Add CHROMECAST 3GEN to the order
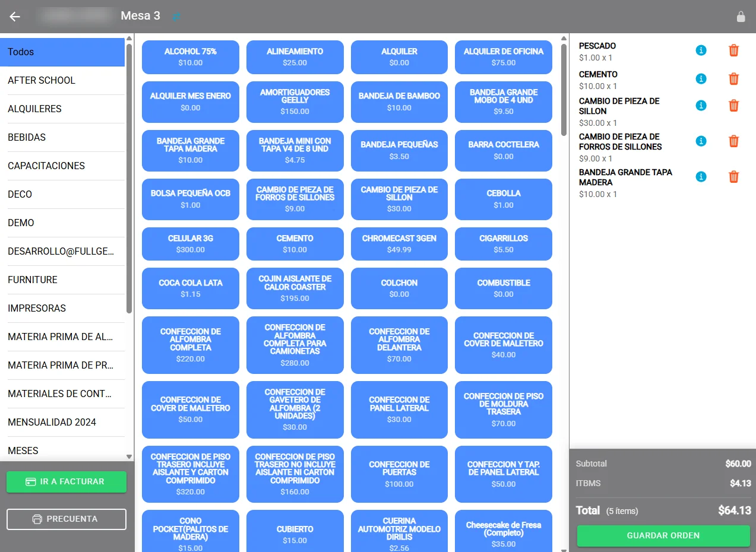The width and height of the screenshot is (756, 552). tap(399, 244)
